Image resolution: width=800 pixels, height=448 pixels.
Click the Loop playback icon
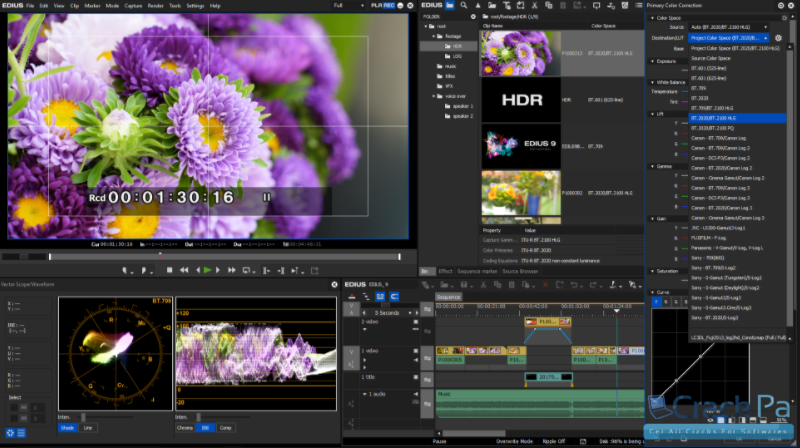(x=247, y=270)
